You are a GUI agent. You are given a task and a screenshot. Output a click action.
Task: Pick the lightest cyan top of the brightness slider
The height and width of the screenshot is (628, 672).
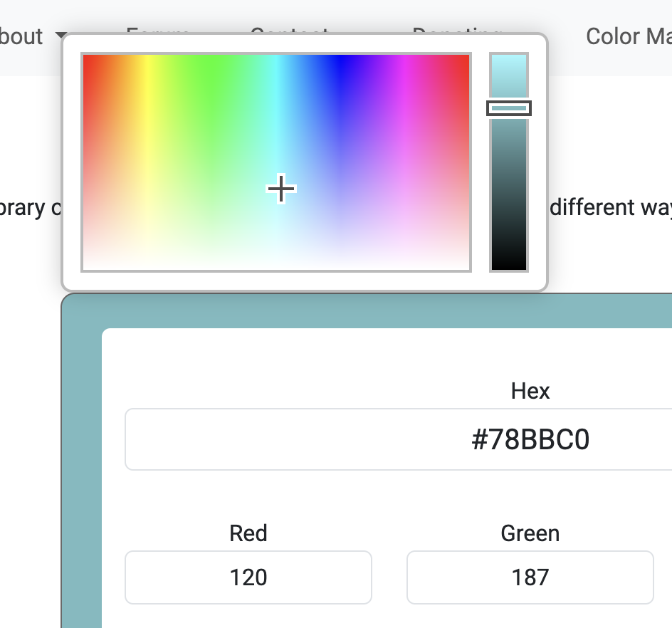pyautogui.click(x=509, y=59)
